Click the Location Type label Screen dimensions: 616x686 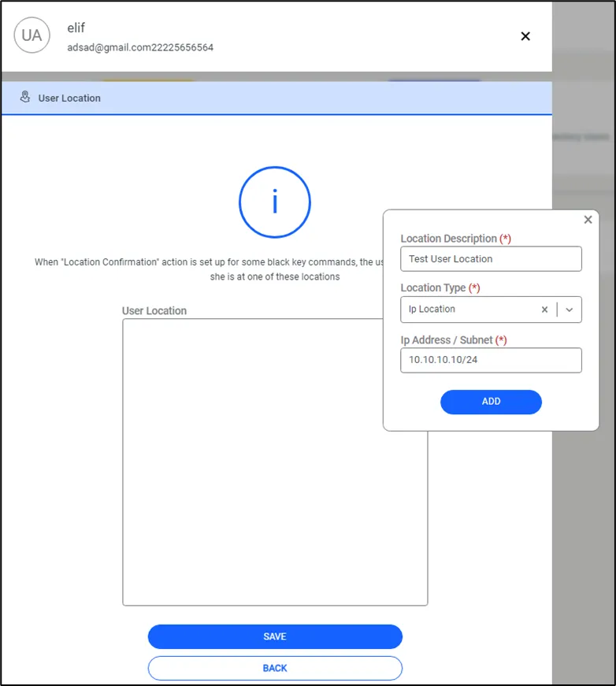pyautogui.click(x=440, y=287)
